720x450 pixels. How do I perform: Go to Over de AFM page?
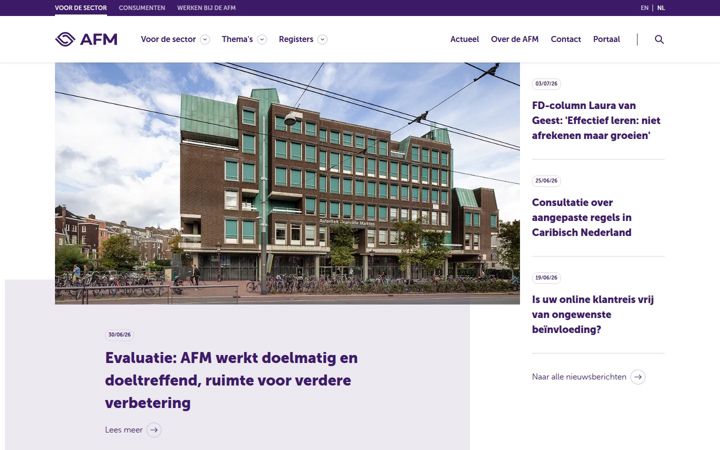coord(514,39)
